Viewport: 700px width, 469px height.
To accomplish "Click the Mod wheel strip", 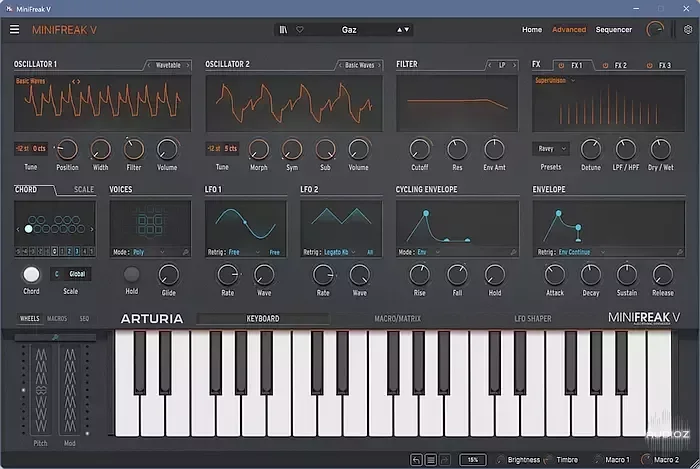I will [70, 390].
